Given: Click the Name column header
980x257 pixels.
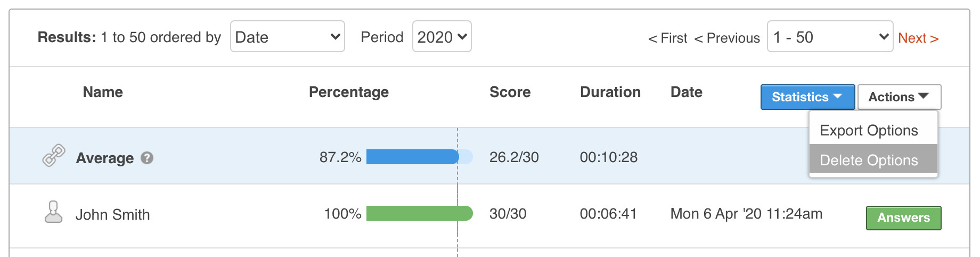Looking at the screenshot, I should click(103, 92).
